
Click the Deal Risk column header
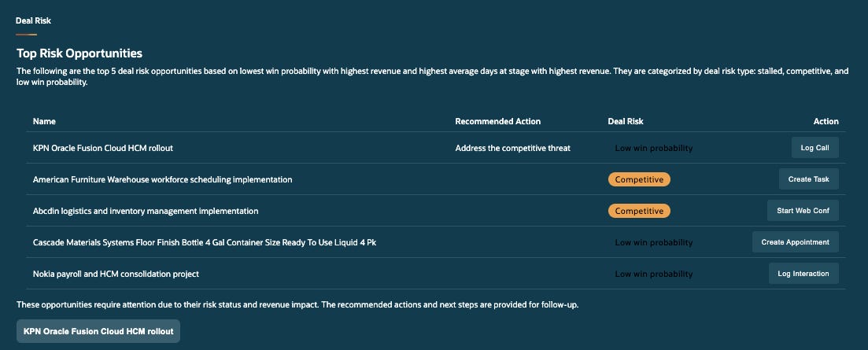point(626,121)
